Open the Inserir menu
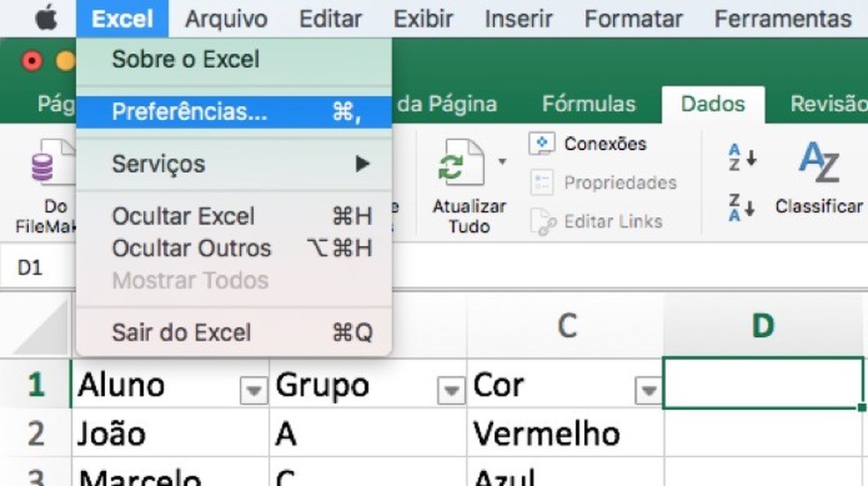This screenshot has width=868, height=486. pos(517,19)
